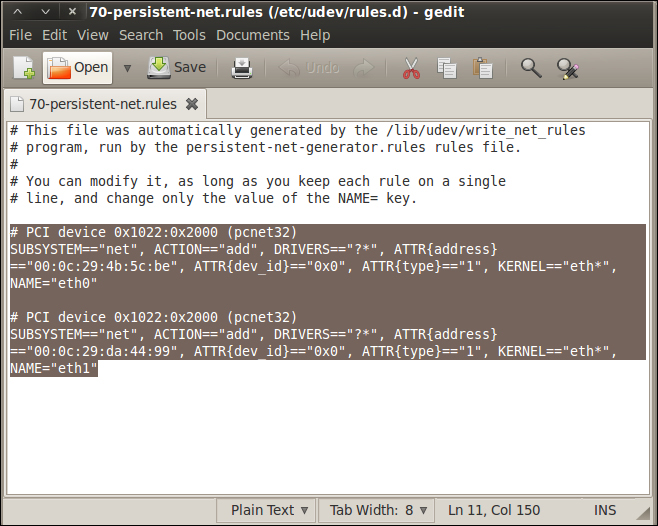Paste using the clipboard icon

(483, 68)
